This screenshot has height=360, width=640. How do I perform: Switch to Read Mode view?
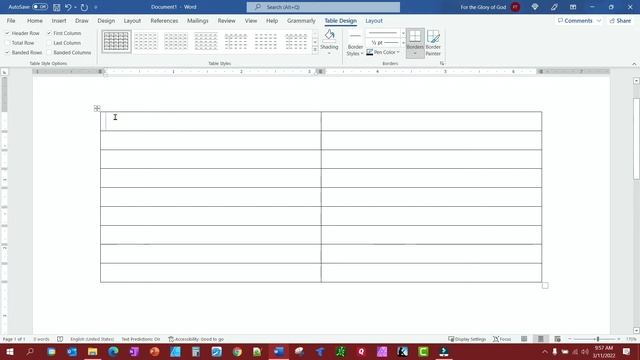point(524,339)
